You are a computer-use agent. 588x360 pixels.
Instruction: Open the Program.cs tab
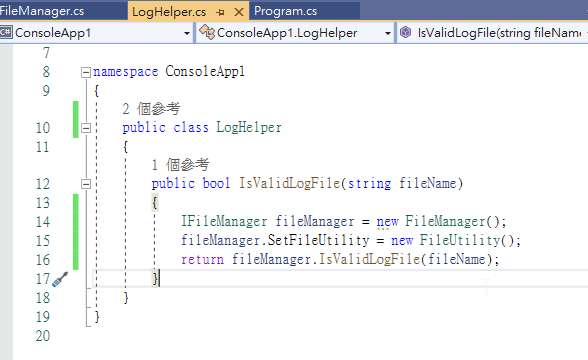pyautogui.click(x=285, y=11)
